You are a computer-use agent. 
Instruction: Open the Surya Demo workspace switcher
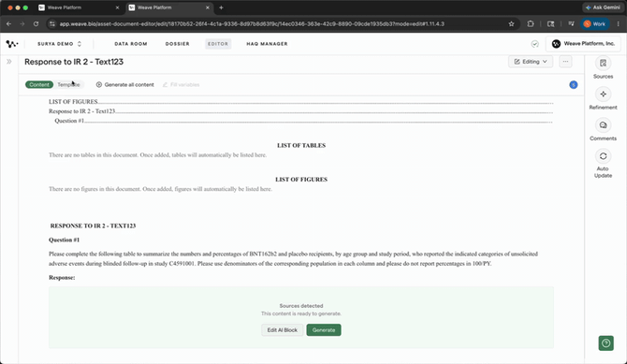click(x=59, y=44)
